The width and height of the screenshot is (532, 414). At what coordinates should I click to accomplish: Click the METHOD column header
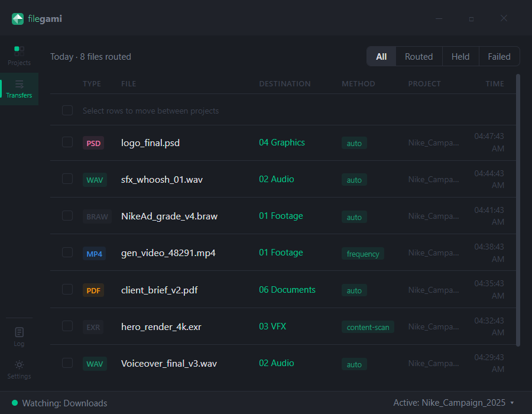(358, 84)
